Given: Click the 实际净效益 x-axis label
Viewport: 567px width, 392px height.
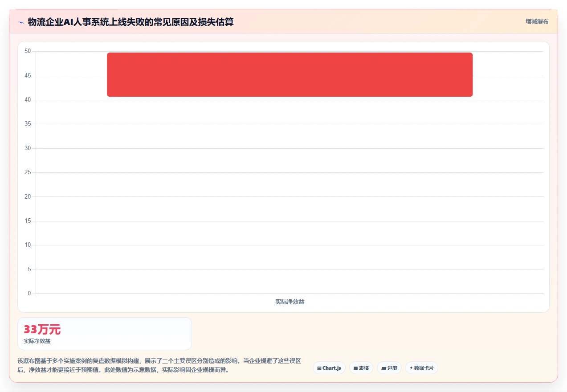Looking at the screenshot, I should 290,302.
